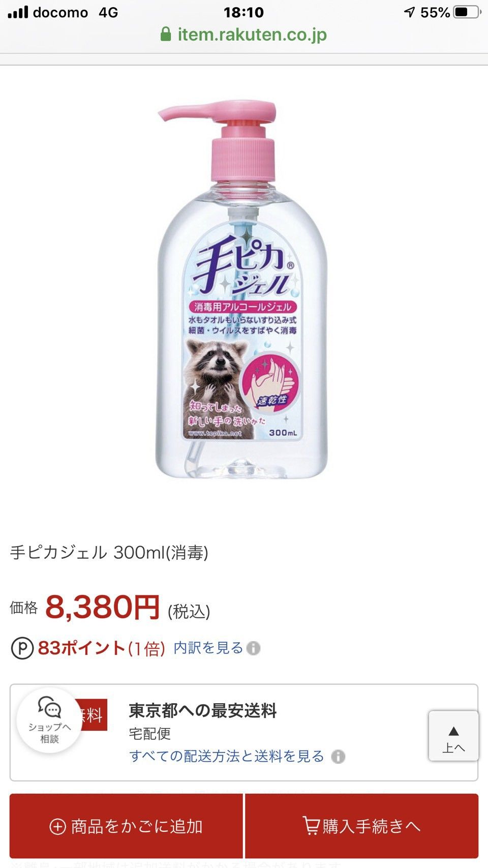Tap the 手ピカジェル bottle product image
488x868 pixels.
242,290
